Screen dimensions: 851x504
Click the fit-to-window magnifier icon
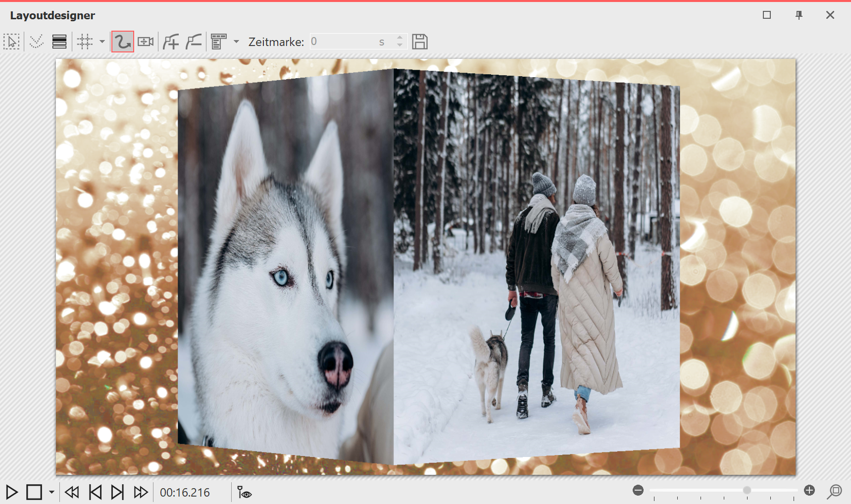[x=835, y=491]
